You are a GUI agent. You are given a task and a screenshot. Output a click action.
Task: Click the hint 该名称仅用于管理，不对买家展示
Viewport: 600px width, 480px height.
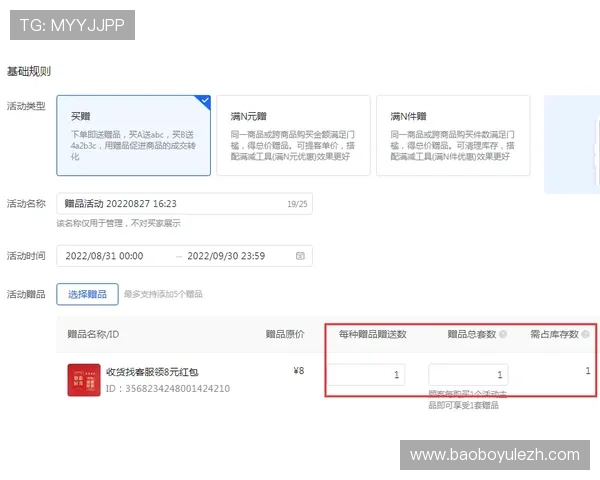tap(119, 223)
